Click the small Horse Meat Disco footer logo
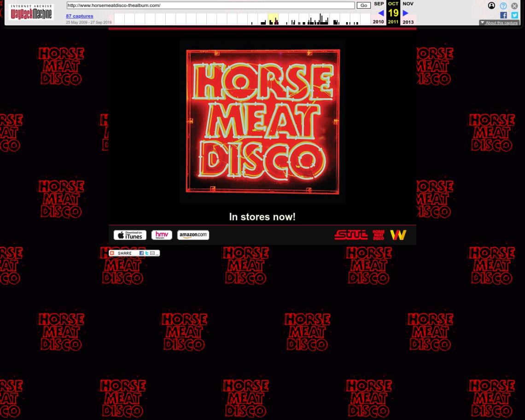Image resolution: width=525 pixels, height=420 pixels. coord(379,235)
